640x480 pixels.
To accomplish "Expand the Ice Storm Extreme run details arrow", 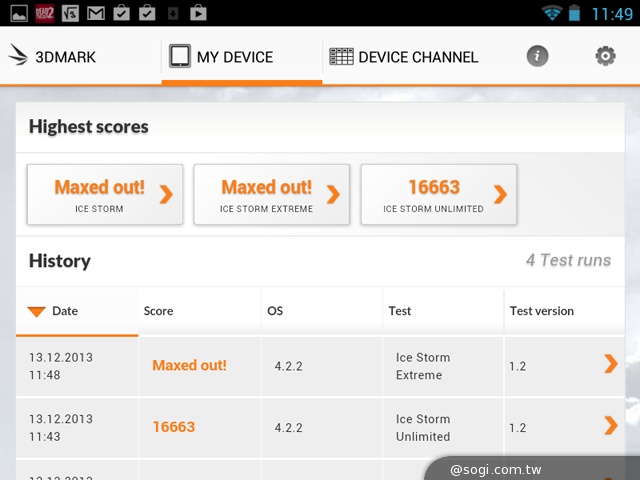I will pyautogui.click(x=610, y=365).
